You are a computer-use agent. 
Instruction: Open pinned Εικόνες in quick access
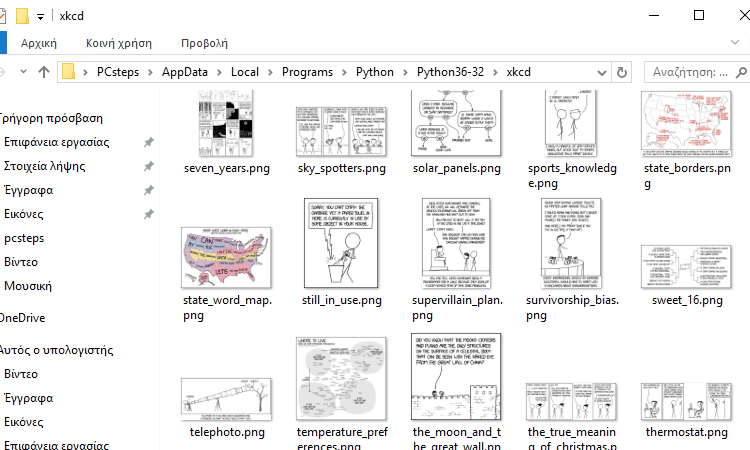tap(23, 214)
